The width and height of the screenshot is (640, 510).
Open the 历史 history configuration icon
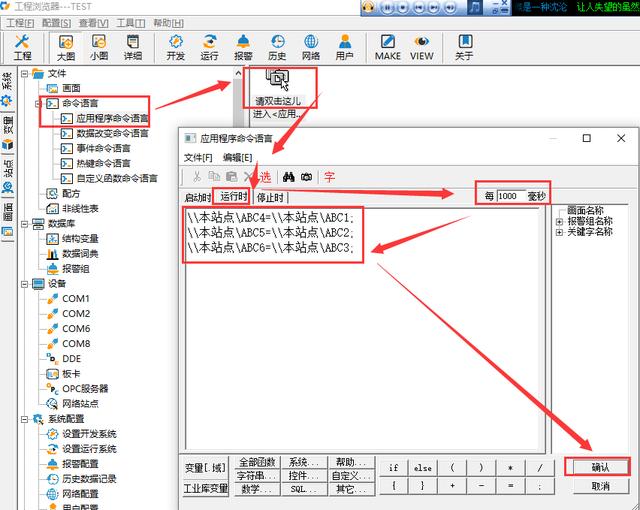pyautogui.click(x=277, y=47)
